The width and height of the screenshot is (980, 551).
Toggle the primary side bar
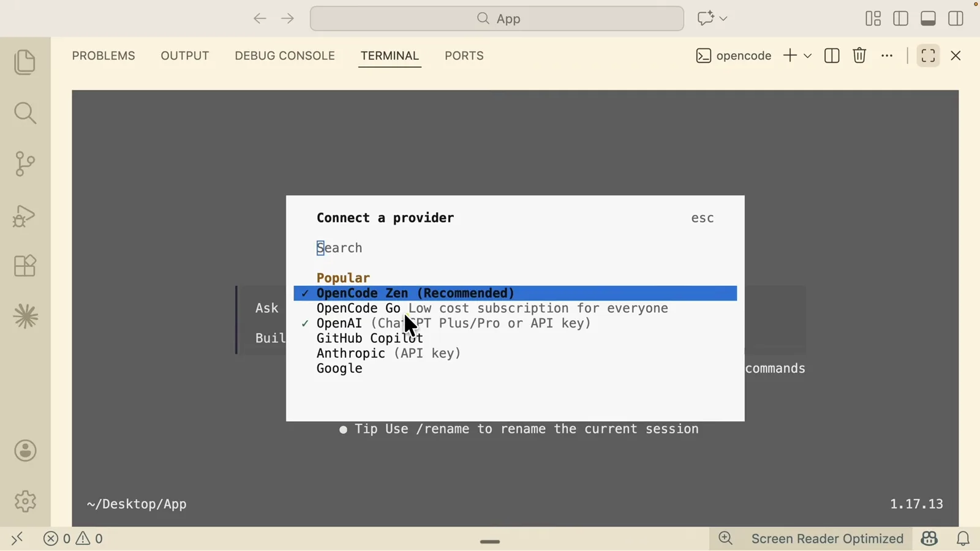click(x=900, y=18)
